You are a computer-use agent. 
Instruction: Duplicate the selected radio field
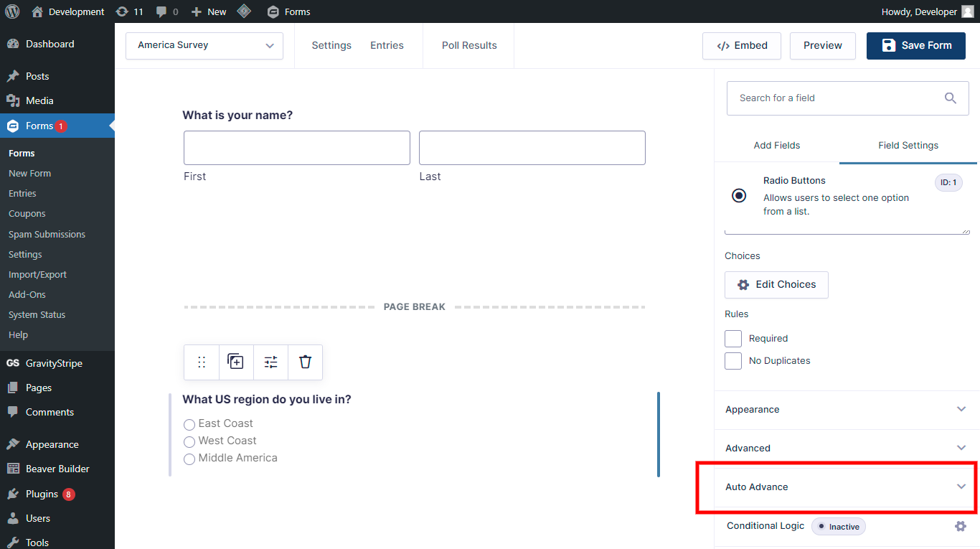236,362
